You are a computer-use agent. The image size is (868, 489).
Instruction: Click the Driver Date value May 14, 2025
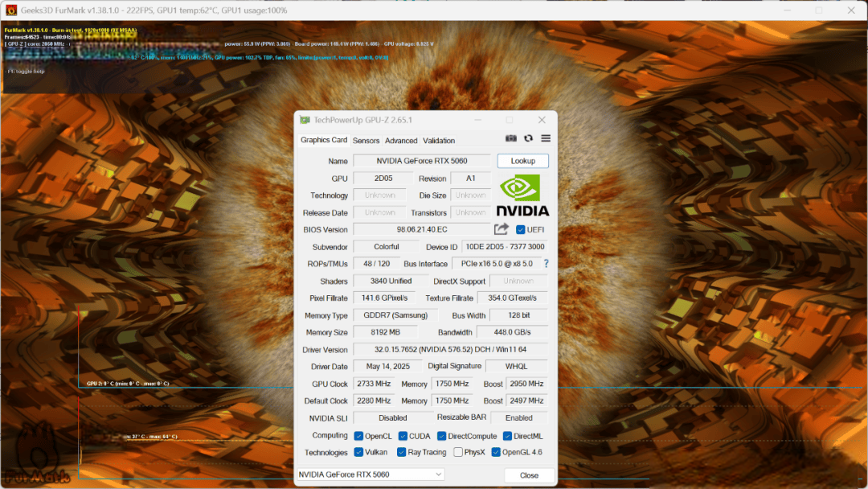point(387,367)
